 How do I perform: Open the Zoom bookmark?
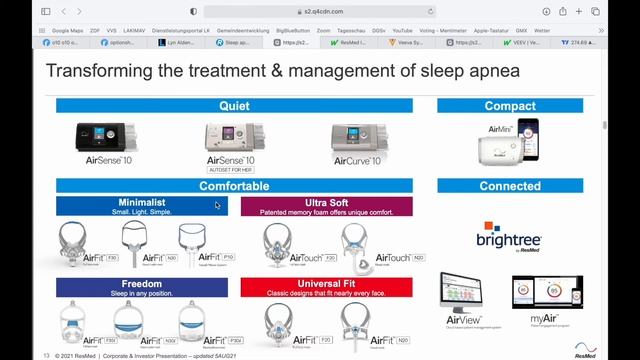pyautogui.click(x=323, y=31)
